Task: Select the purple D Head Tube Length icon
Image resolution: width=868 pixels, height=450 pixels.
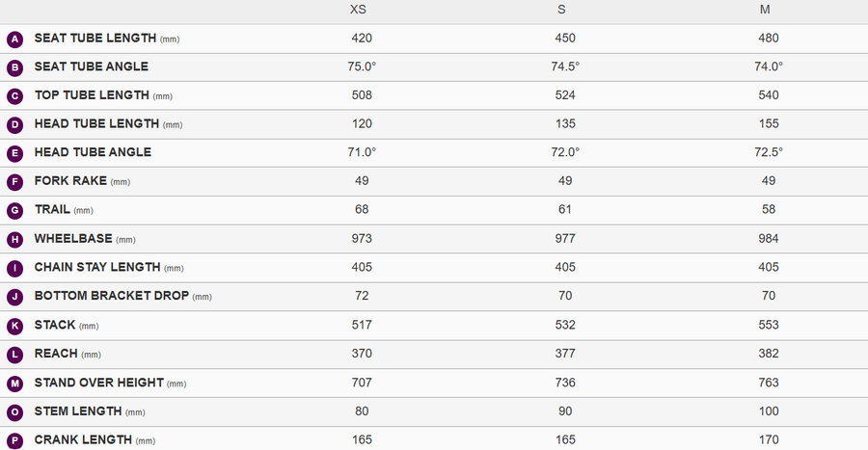Action: [14, 125]
